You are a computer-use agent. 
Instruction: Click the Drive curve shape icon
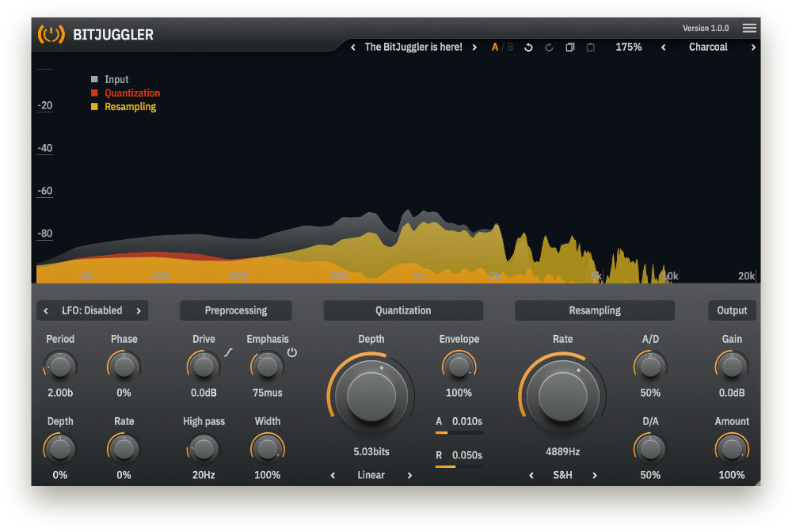point(228,352)
